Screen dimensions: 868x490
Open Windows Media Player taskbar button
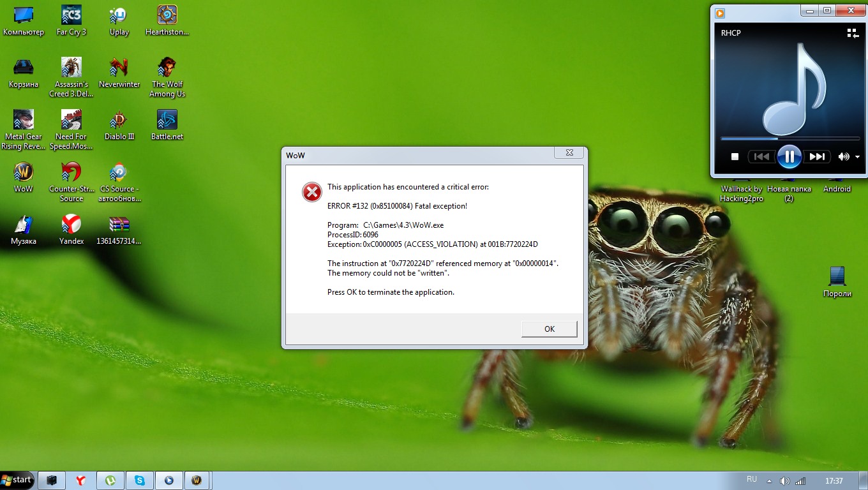(168, 480)
